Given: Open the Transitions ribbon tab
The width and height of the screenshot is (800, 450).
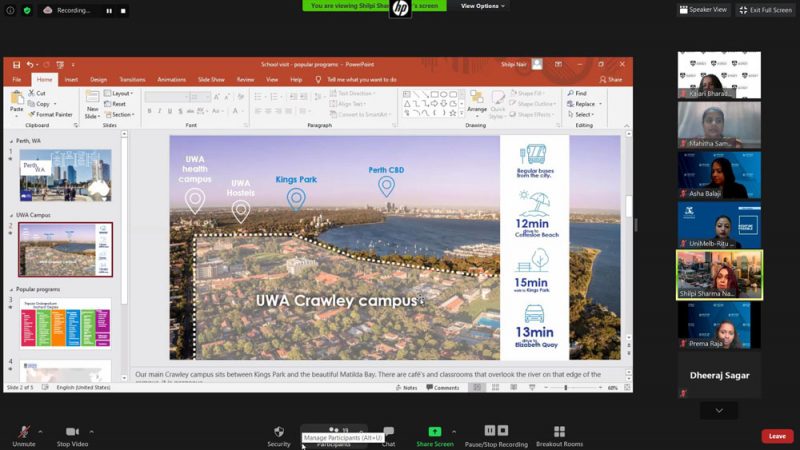Looking at the screenshot, I should [132, 80].
